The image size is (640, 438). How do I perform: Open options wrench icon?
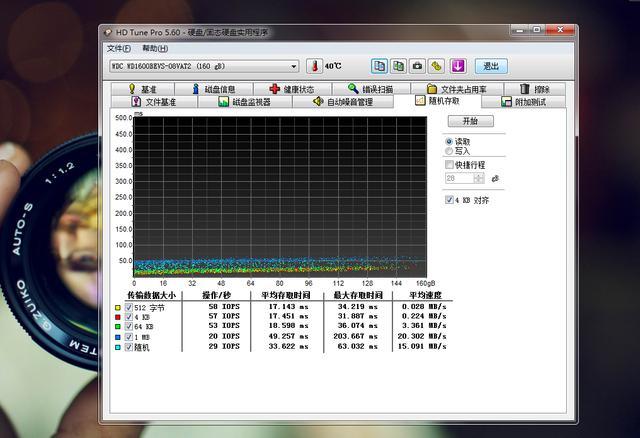click(x=436, y=66)
